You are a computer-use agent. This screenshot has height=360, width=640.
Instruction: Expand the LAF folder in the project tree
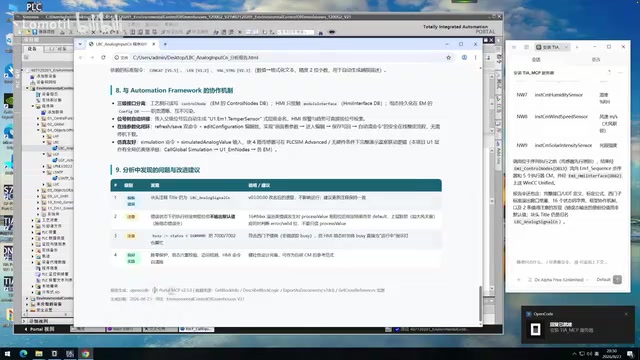(x=44, y=136)
